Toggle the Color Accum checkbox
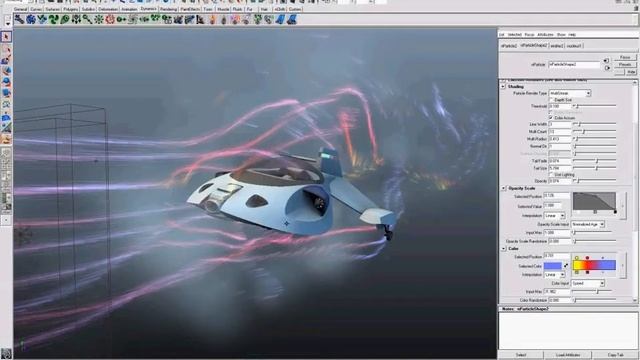 (551, 118)
